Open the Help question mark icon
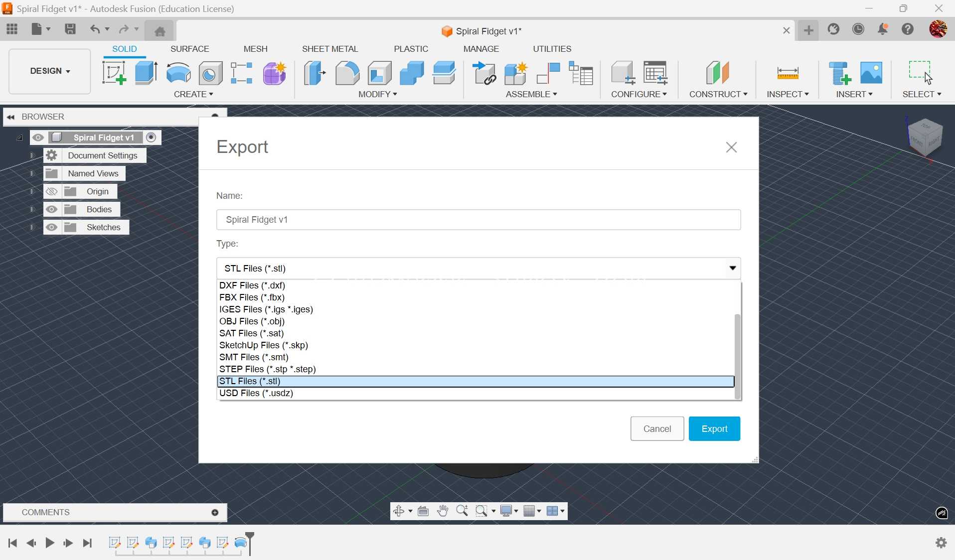The image size is (955, 560). (x=908, y=29)
